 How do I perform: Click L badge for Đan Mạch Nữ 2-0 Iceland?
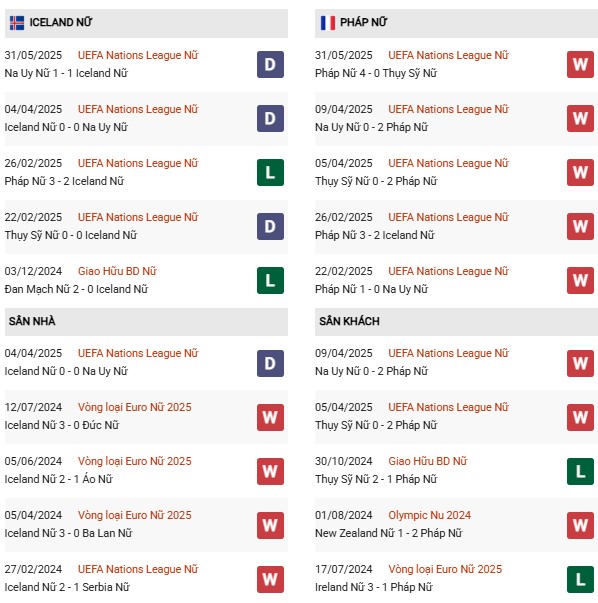pos(270,281)
